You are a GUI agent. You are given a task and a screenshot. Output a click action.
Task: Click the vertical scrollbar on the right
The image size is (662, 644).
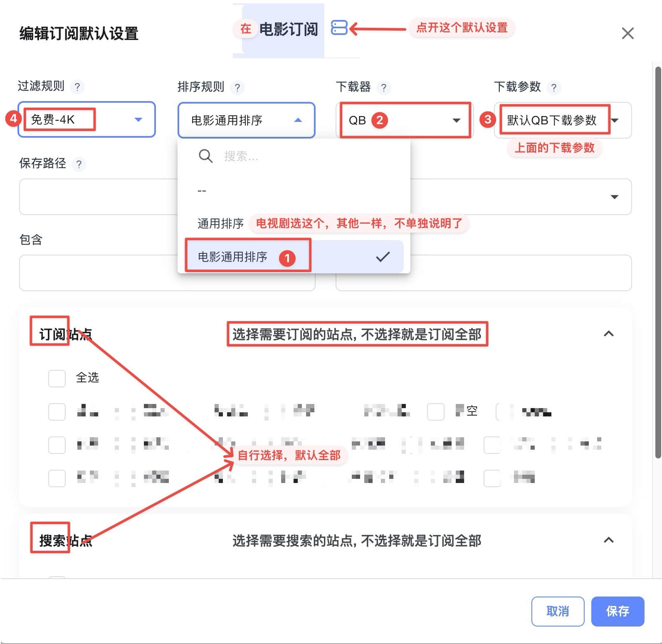click(x=658, y=262)
